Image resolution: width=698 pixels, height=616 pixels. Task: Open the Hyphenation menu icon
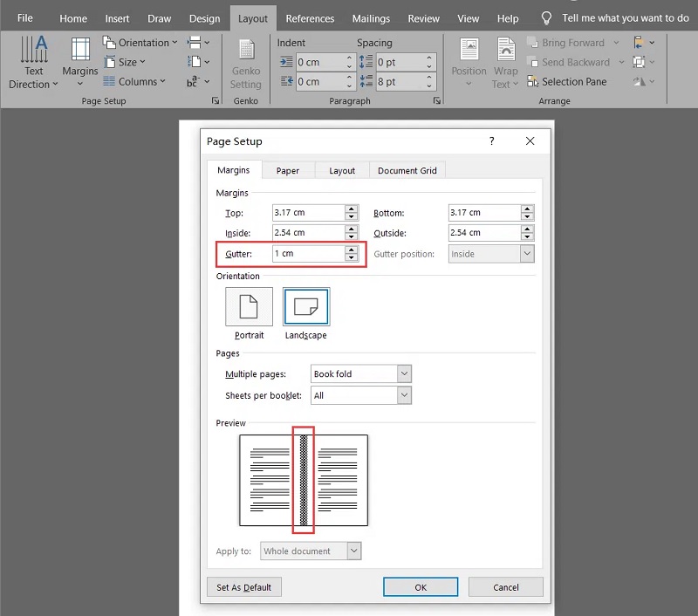[198, 81]
